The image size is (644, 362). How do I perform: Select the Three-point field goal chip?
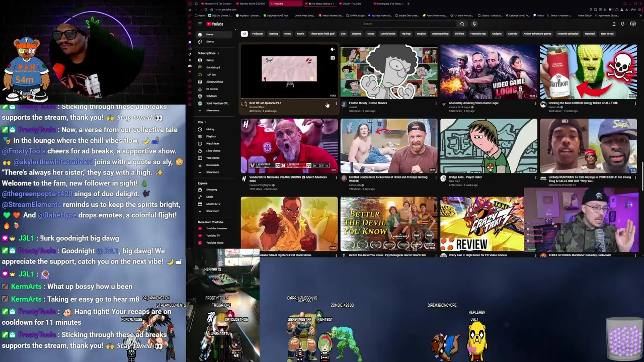click(x=323, y=34)
